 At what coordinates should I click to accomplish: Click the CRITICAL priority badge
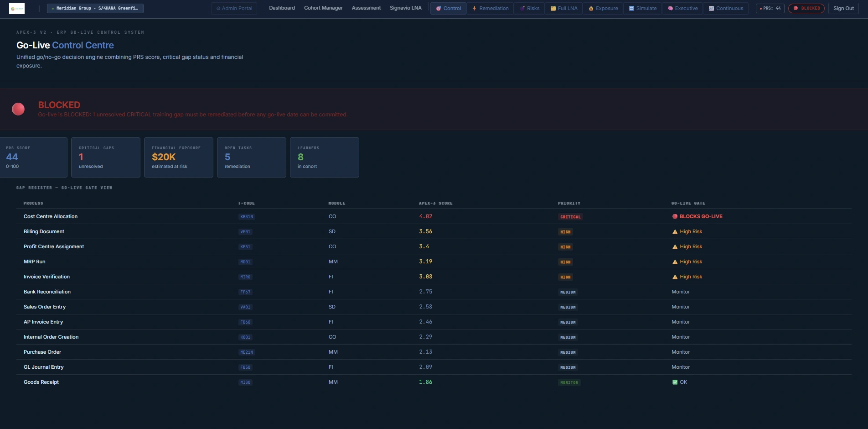click(x=570, y=217)
